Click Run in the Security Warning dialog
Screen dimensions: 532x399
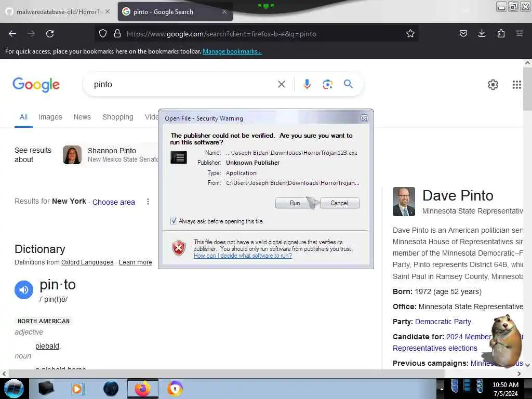[295, 203]
